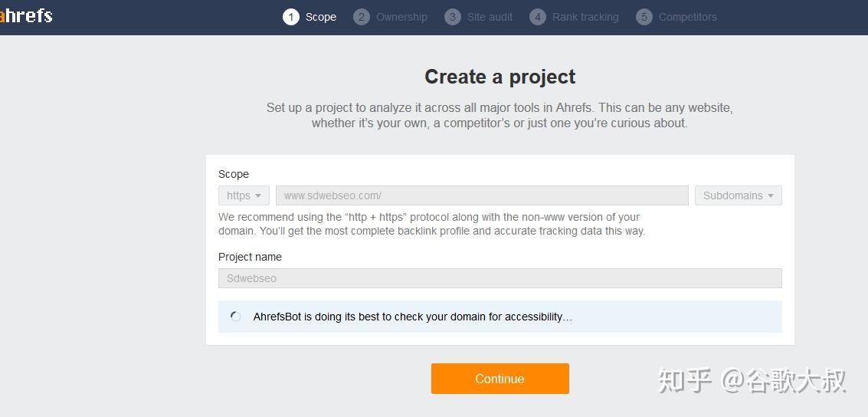Open the https protocol dropdown
868x417 pixels.
click(244, 195)
